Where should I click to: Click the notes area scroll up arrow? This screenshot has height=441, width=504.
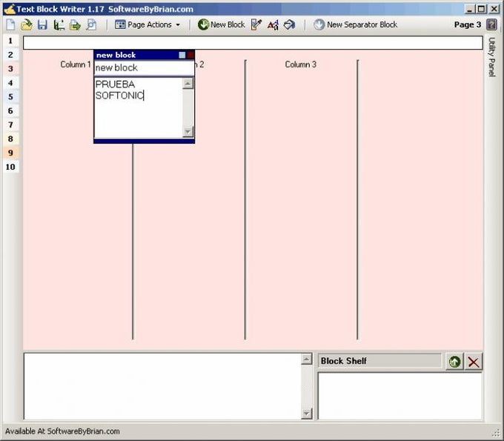[x=307, y=359]
